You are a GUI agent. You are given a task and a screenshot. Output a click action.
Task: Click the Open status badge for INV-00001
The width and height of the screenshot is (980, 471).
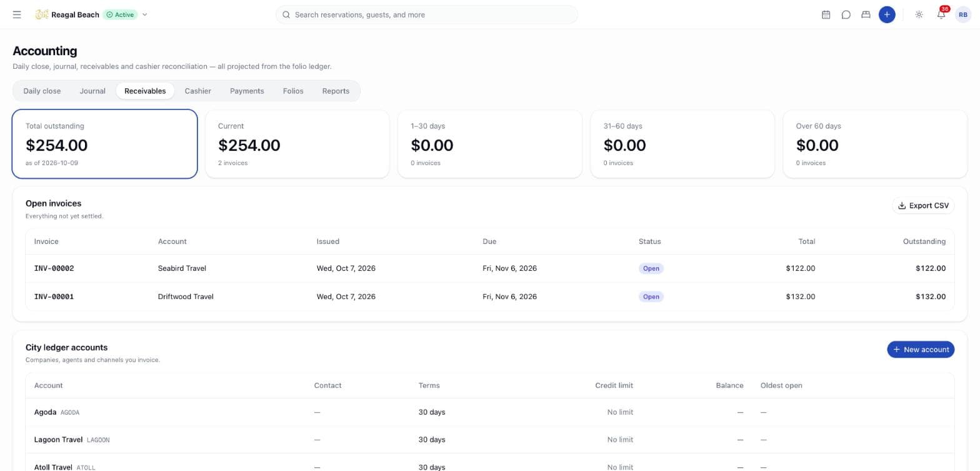point(651,296)
